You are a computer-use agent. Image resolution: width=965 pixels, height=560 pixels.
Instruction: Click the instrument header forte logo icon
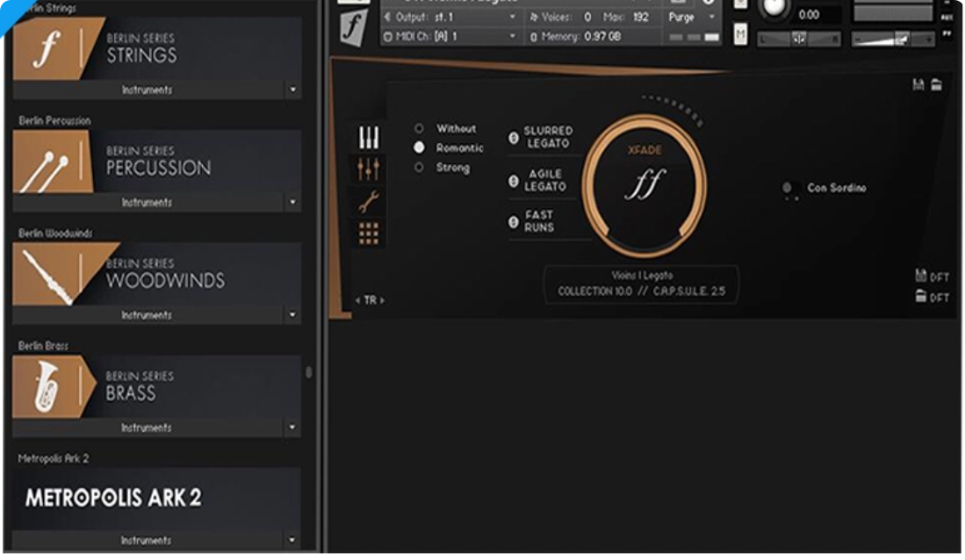click(x=353, y=27)
